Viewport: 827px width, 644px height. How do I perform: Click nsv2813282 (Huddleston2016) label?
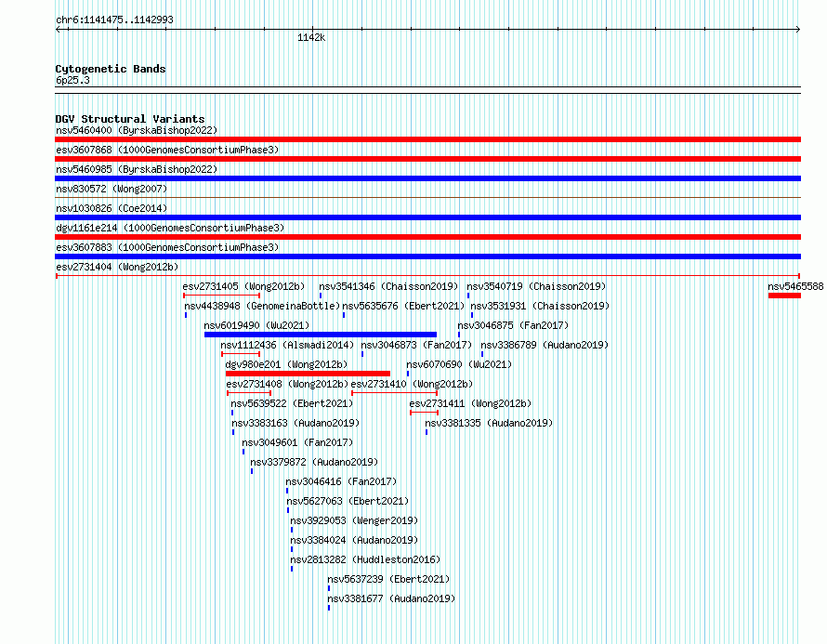[365, 559]
